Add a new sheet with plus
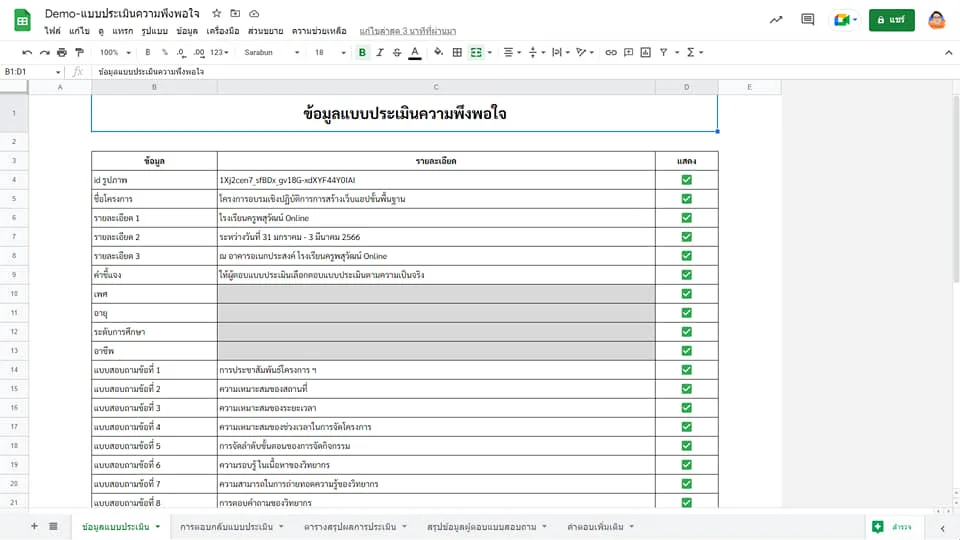 click(x=34, y=526)
